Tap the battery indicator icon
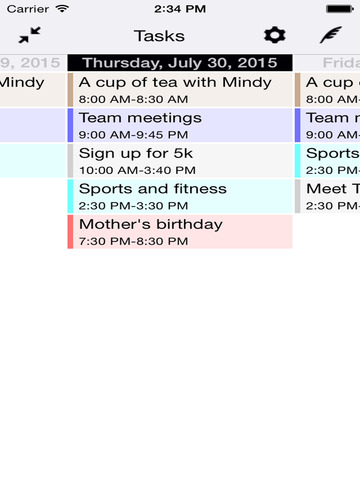The image size is (360, 480). [340, 9]
